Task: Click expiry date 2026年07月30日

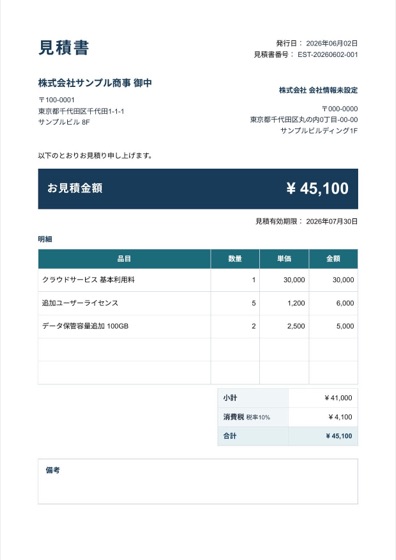Action: pos(332,221)
